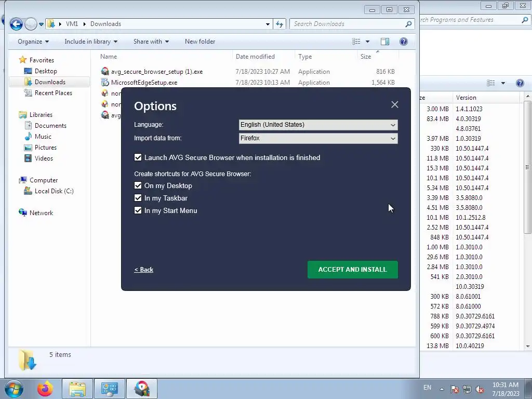
Task: Click VM1 in the address breadcrumb
Action: tap(72, 24)
